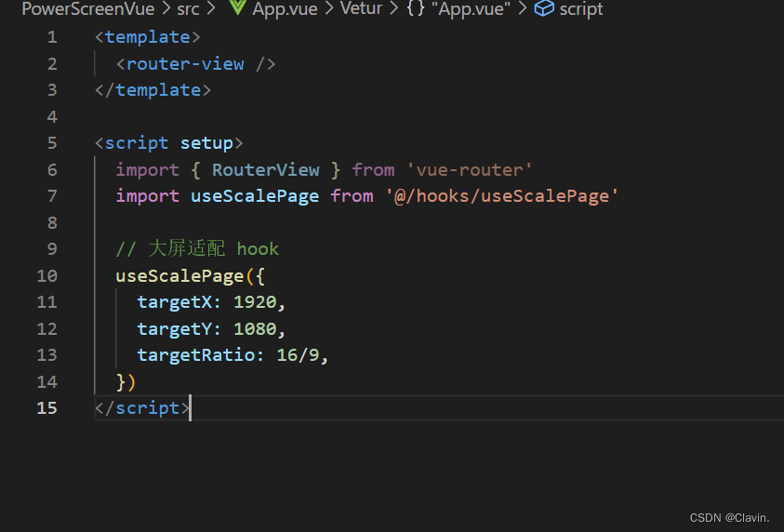Open the src breadcrumb segment

click(x=188, y=9)
